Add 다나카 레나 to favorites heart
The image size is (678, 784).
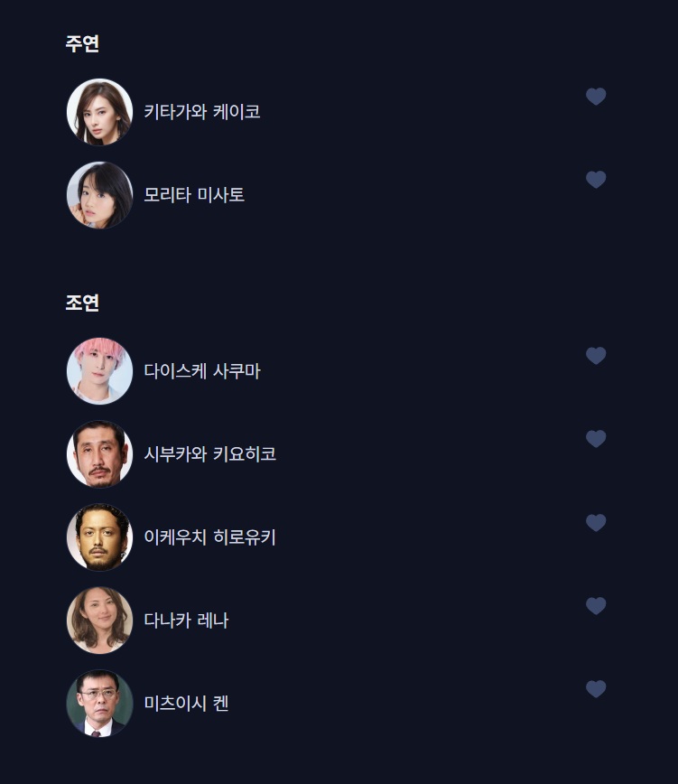[x=596, y=606]
